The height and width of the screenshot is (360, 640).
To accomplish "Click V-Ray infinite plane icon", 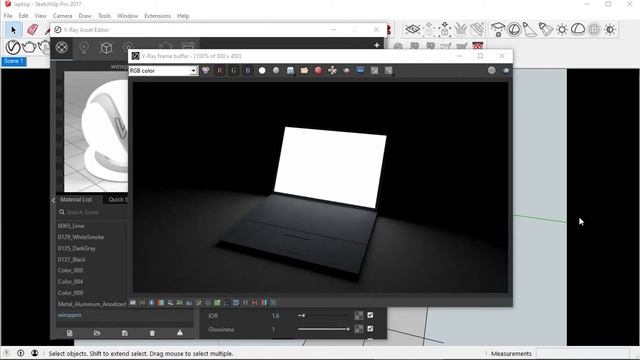I will point(413,29).
